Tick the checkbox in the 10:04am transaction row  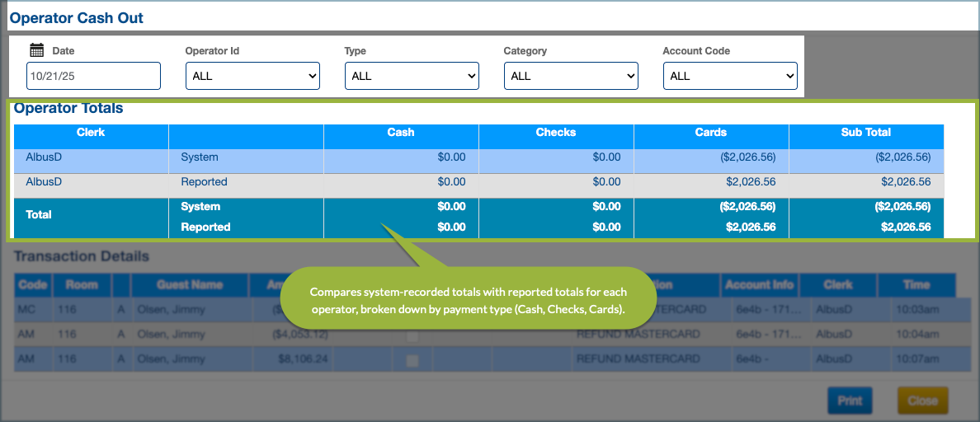tap(412, 335)
